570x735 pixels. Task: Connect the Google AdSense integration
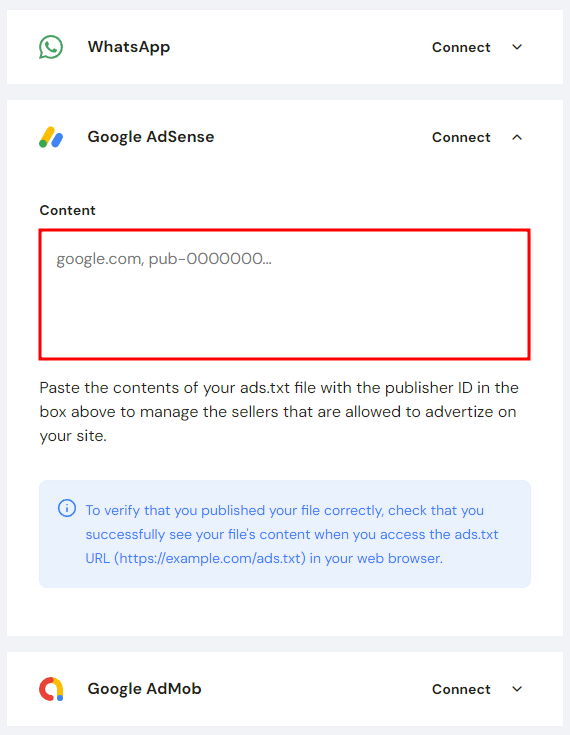click(x=461, y=137)
